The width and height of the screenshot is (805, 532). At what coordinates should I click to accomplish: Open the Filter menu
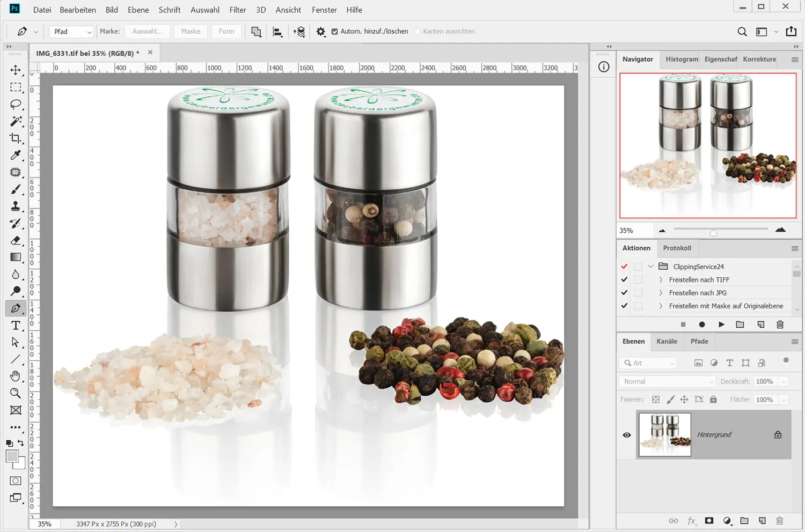237,10
